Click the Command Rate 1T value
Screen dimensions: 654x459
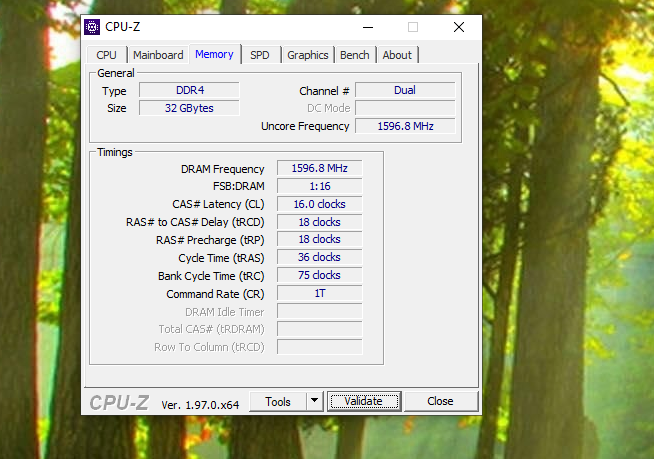coord(319,293)
